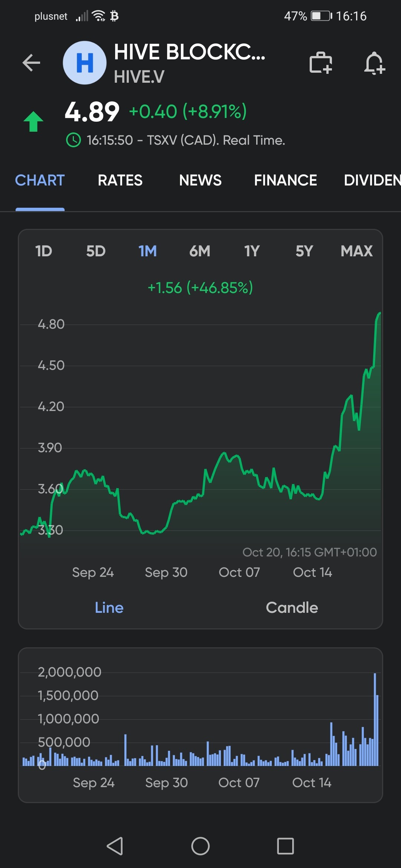Select 6M time range
This screenshot has width=401, height=868.
[200, 251]
